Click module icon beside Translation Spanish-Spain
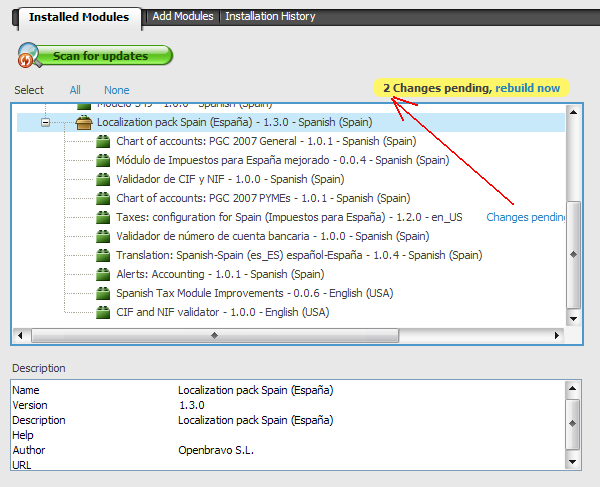 pyautogui.click(x=103, y=255)
